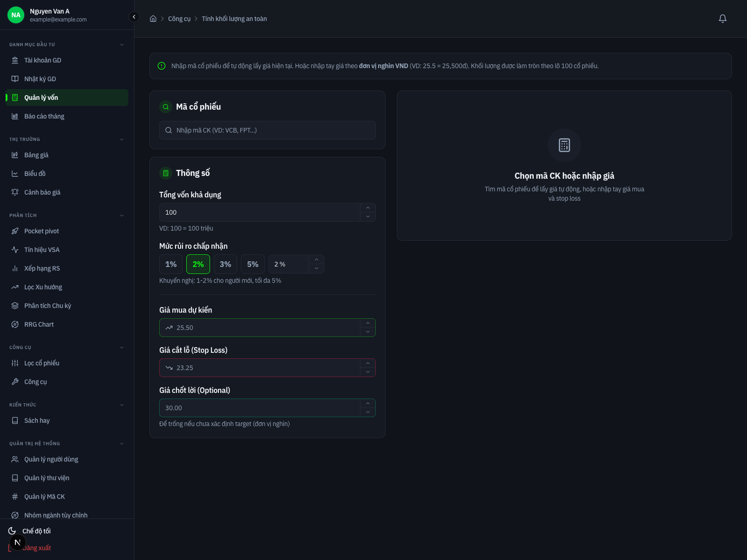The width and height of the screenshot is (747, 560).
Task: Collapse the PHÂN TÍCH section
Action: 122,215
